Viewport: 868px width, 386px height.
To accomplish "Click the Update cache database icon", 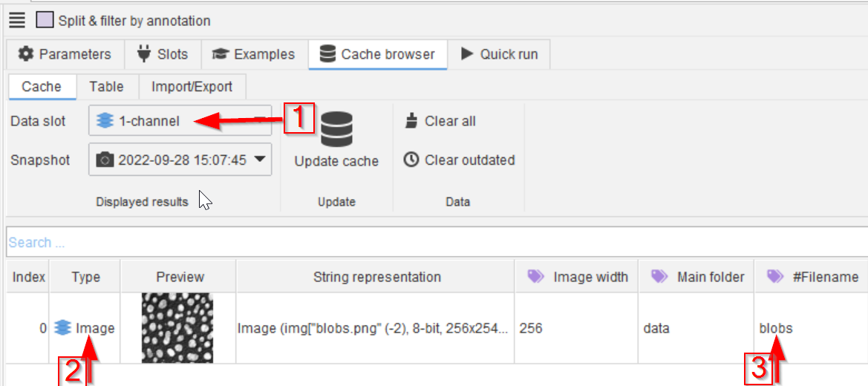I will 336,129.
